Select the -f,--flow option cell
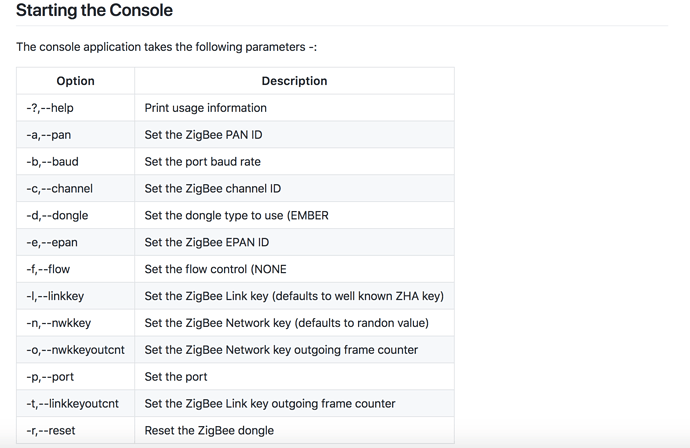Viewport: 690px width, 448px height. [x=75, y=269]
